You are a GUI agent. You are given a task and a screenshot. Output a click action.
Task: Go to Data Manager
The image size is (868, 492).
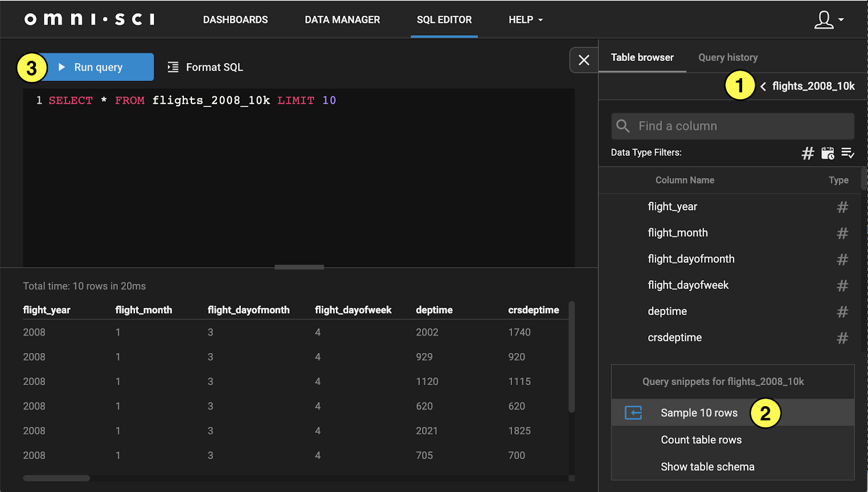(x=342, y=20)
